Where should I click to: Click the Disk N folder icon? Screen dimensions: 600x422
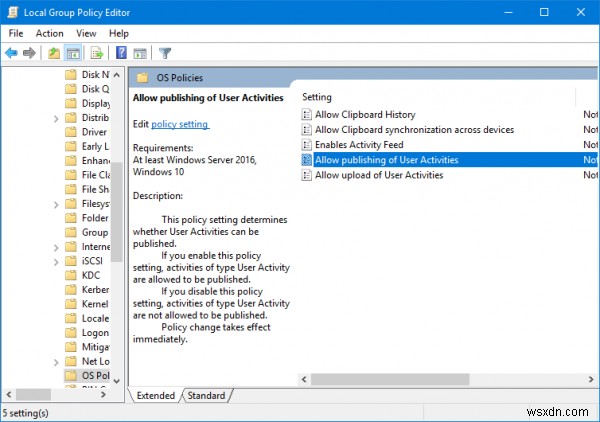[x=71, y=74]
